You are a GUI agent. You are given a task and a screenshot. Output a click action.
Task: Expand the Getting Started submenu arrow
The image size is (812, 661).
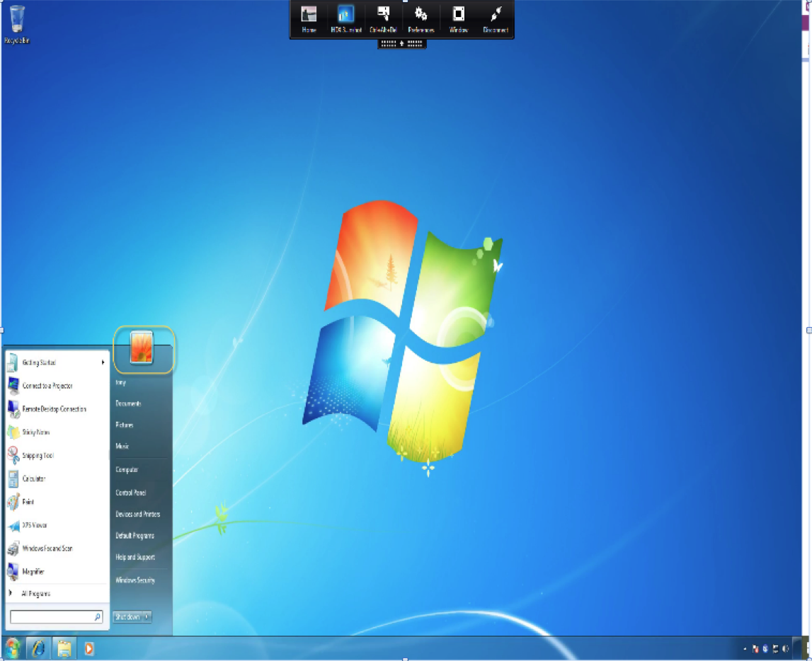(103, 362)
